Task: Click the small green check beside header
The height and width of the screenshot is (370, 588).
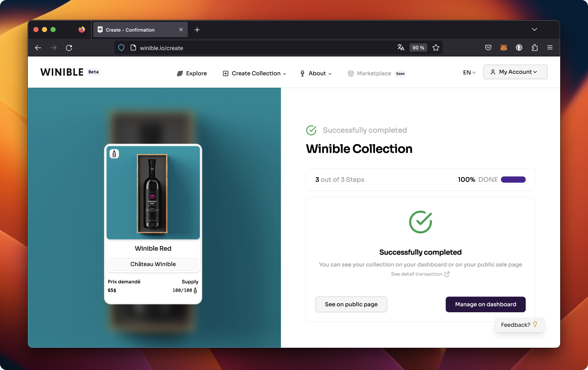Action: (x=312, y=130)
